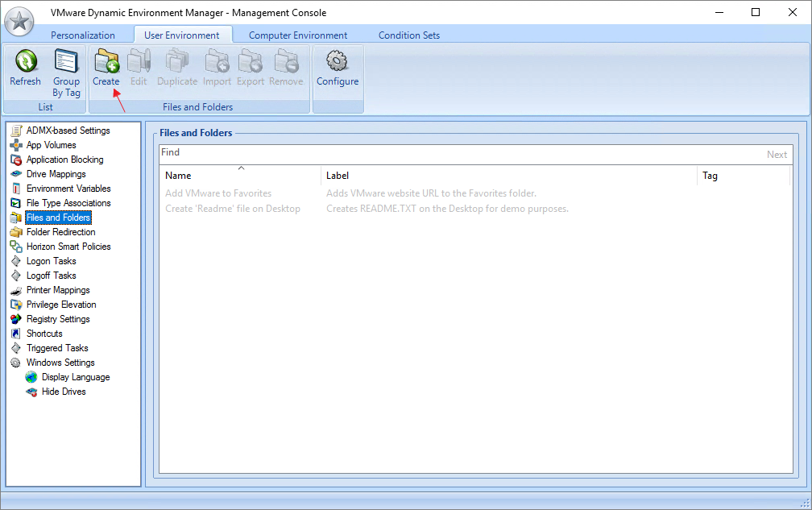Refresh the Files and Folders list

tap(24, 67)
